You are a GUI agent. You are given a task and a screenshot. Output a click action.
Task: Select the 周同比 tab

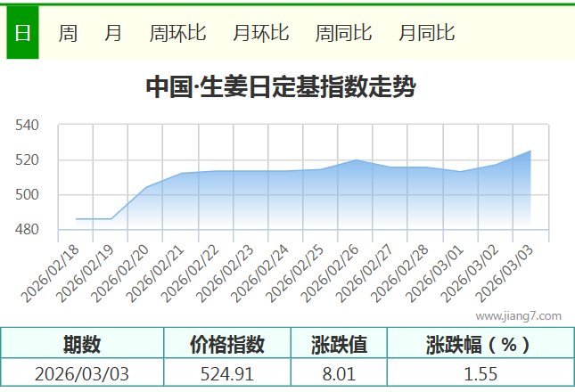(343, 34)
